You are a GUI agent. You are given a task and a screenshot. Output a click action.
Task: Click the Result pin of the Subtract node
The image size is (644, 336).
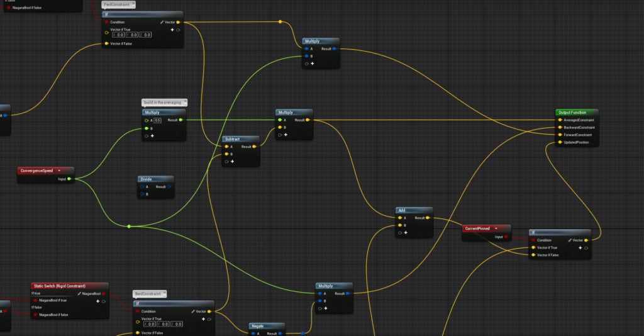click(x=254, y=147)
